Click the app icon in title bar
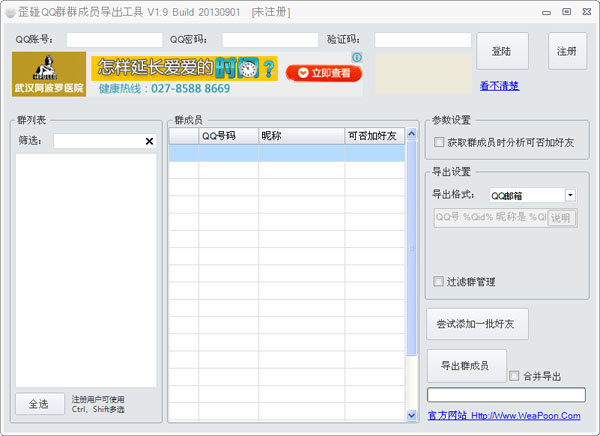 [10, 13]
